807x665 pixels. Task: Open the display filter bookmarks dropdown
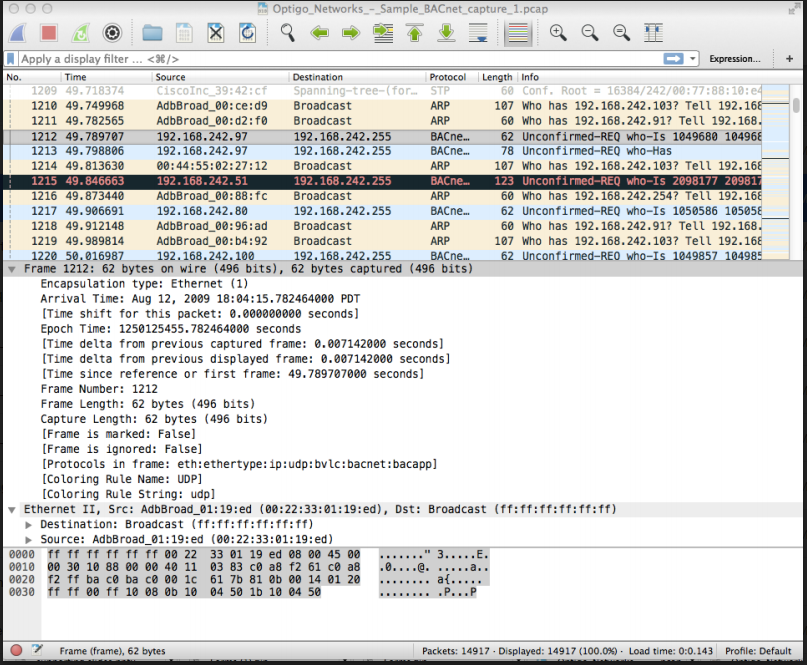[x=13, y=58]
